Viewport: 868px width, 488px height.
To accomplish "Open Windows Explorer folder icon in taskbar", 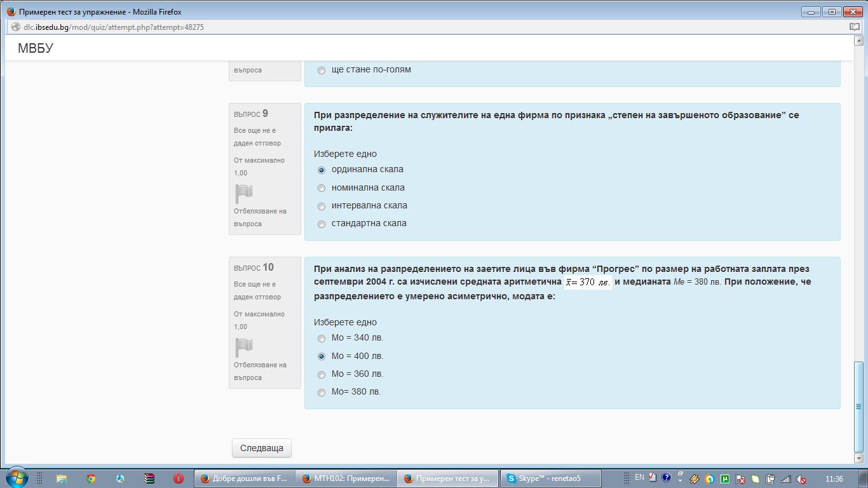I will click(x=62, y=478).
